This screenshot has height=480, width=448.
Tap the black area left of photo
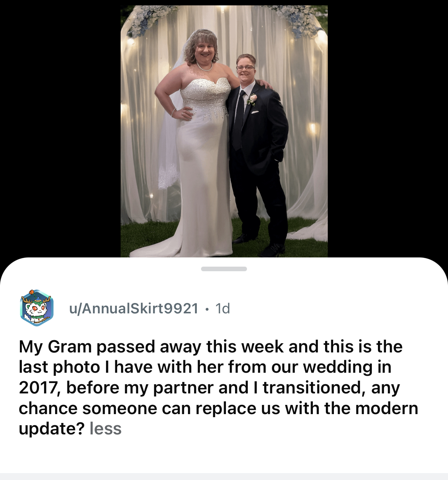point(60,130)
